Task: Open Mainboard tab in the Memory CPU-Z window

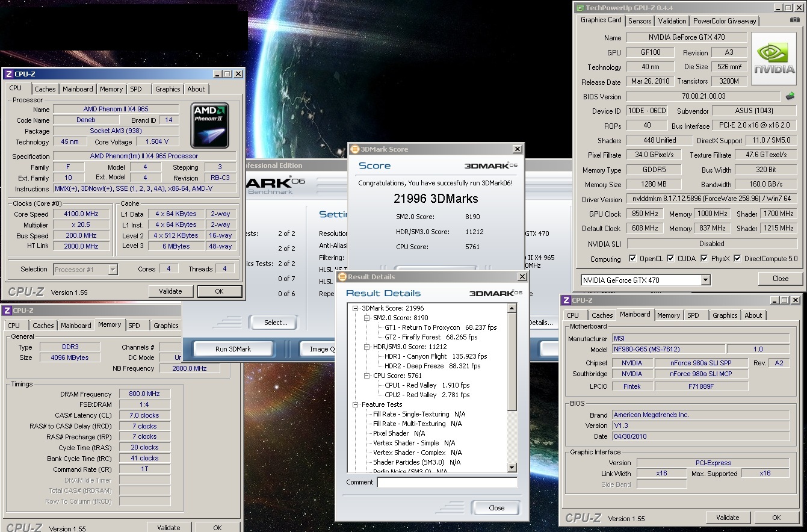Action: [76, 326]
